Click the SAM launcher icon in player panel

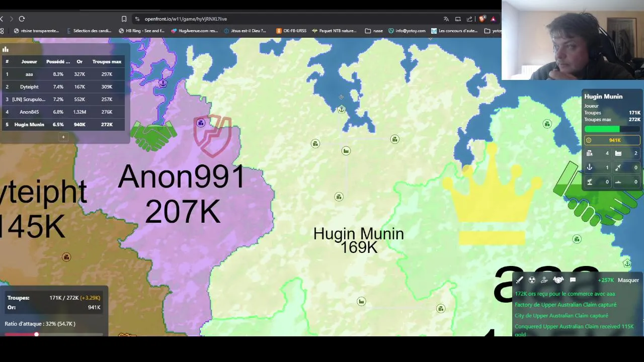pos(590,182)
